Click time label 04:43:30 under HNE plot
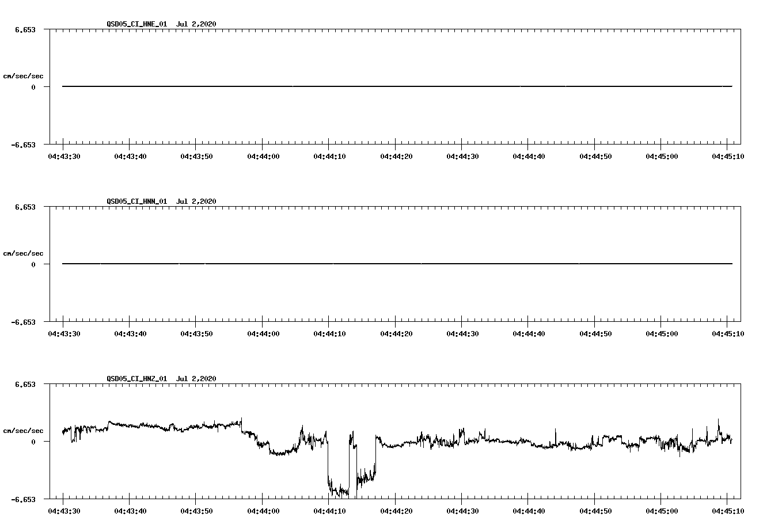Screen dimensions: 782x532 63,157
